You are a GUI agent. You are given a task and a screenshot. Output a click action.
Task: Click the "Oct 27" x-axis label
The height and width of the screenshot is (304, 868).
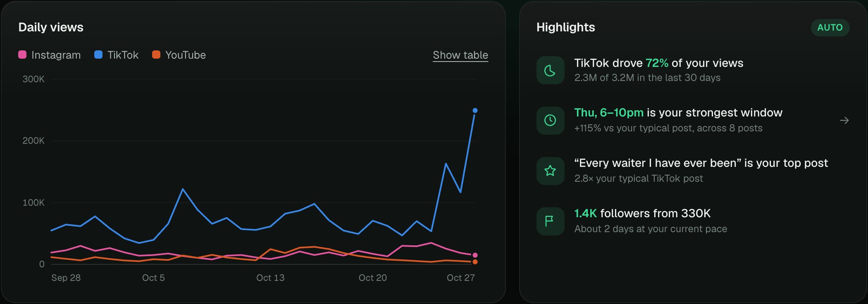point(461,278)
